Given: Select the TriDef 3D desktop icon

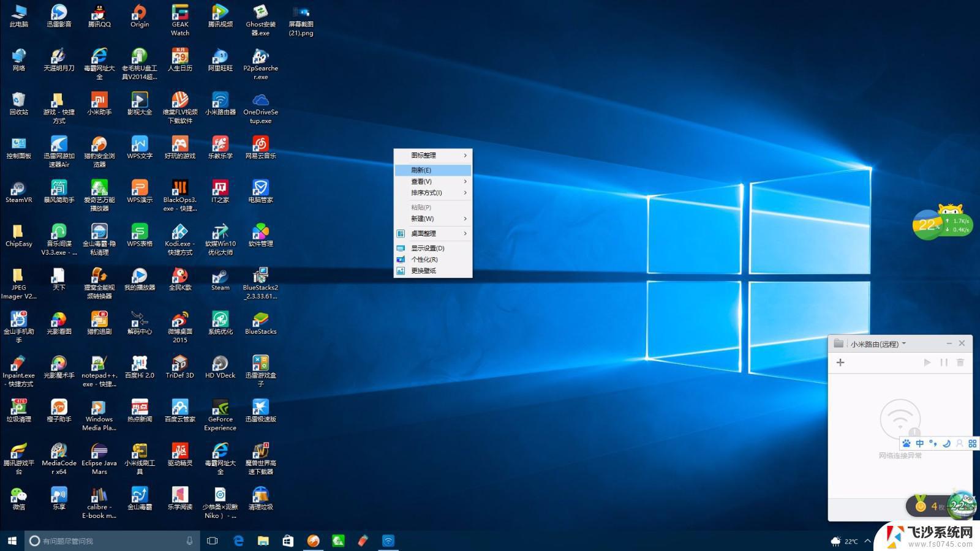Looking at the screenshot, I should (180, 367).
